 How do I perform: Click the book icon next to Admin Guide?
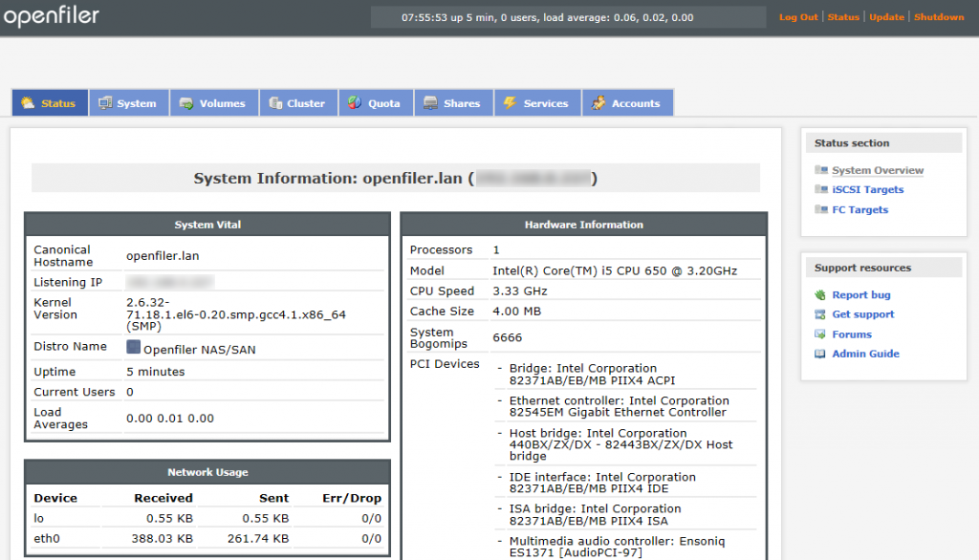coord(820,354)
